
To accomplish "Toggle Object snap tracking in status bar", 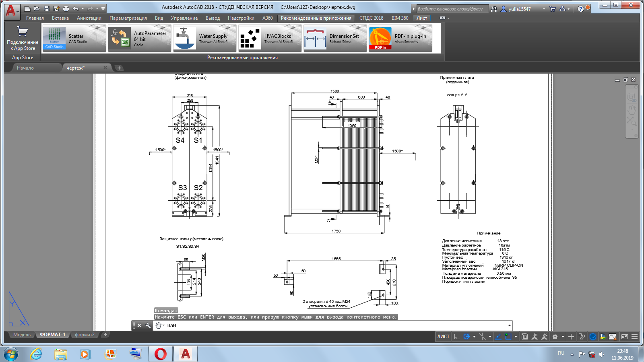I will pos(498,337).
